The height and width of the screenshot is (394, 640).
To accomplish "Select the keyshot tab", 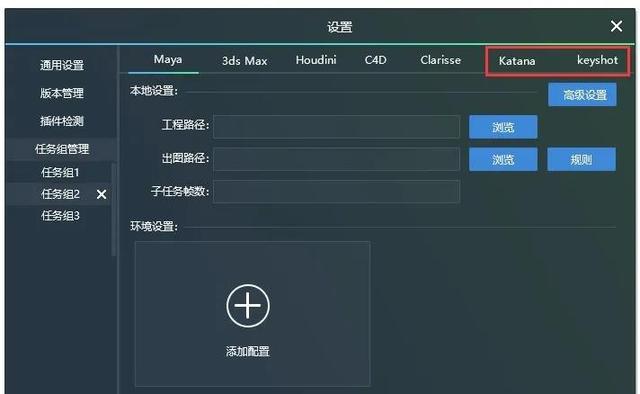I will (597, 60).
